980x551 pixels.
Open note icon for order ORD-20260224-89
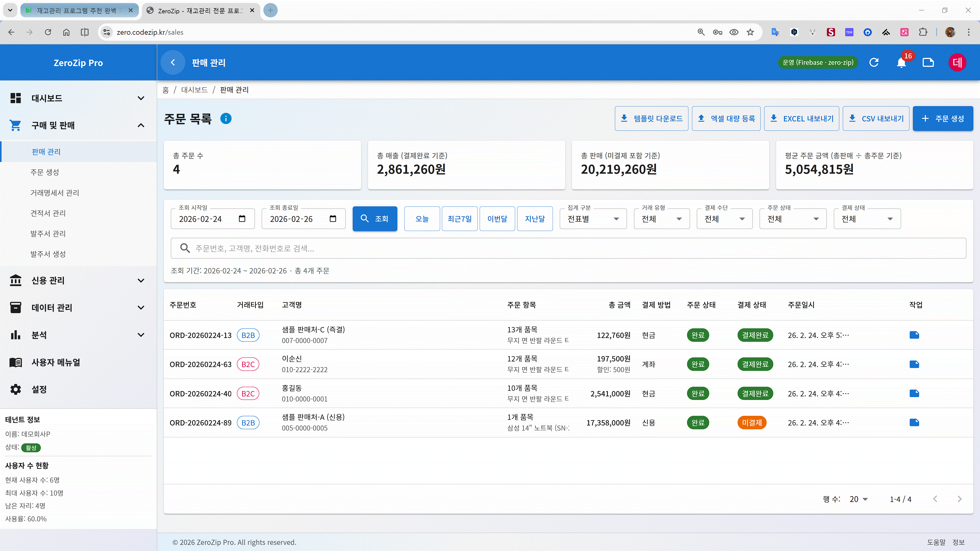tap(914, 422)
